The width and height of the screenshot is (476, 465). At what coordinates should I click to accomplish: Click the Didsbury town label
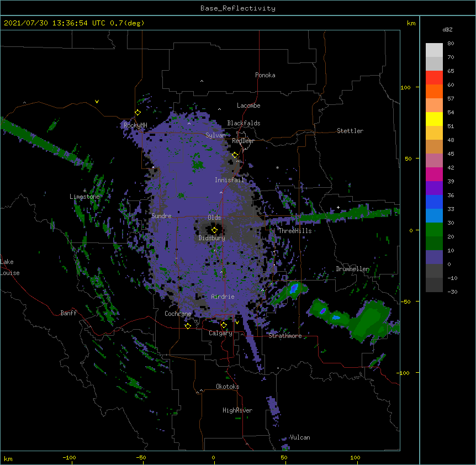click(212, 238)
